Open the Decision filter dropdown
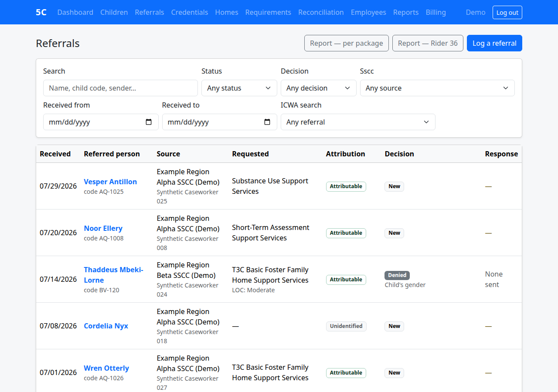 [x=318, y=88]
